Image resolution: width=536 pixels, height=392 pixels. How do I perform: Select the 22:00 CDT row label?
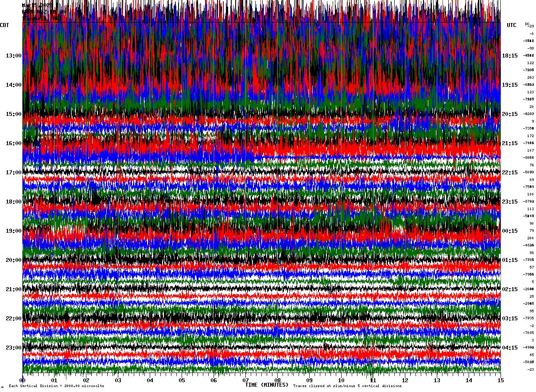(x=14, y=319)
